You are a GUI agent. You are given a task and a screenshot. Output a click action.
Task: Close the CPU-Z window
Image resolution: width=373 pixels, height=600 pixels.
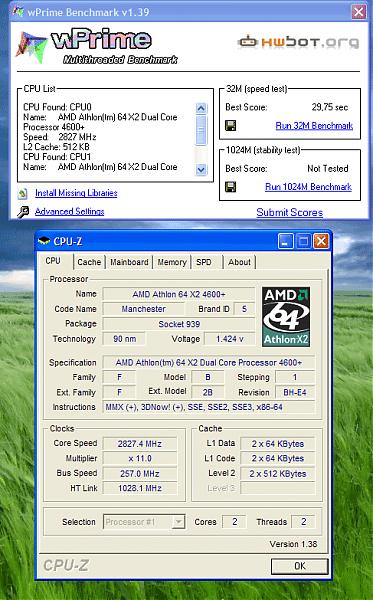tap(321, 241)
